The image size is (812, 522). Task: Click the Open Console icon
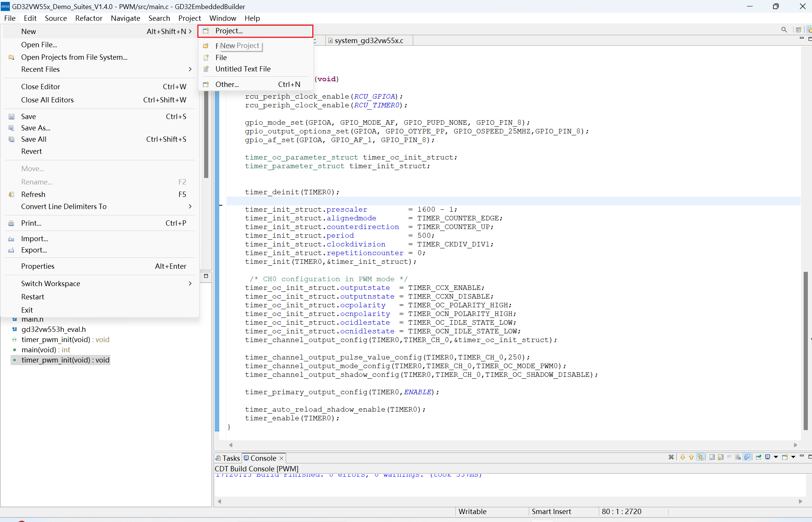pyautogui.click(x=785, y=457)
